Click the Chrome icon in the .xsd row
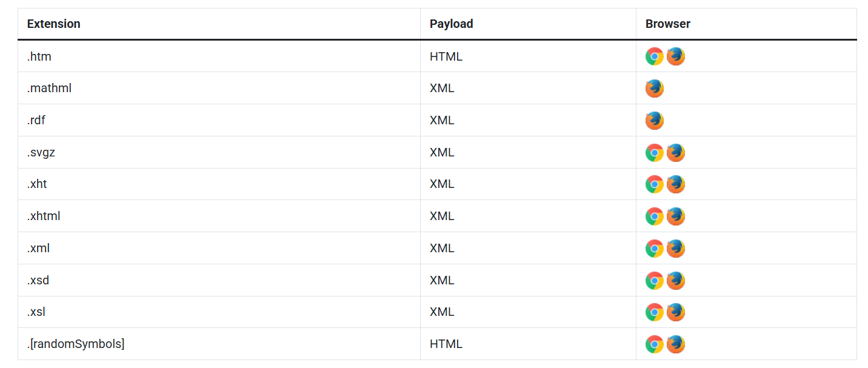Image resolution: width=868 pixels, height=368 pixels. point(654,281)
